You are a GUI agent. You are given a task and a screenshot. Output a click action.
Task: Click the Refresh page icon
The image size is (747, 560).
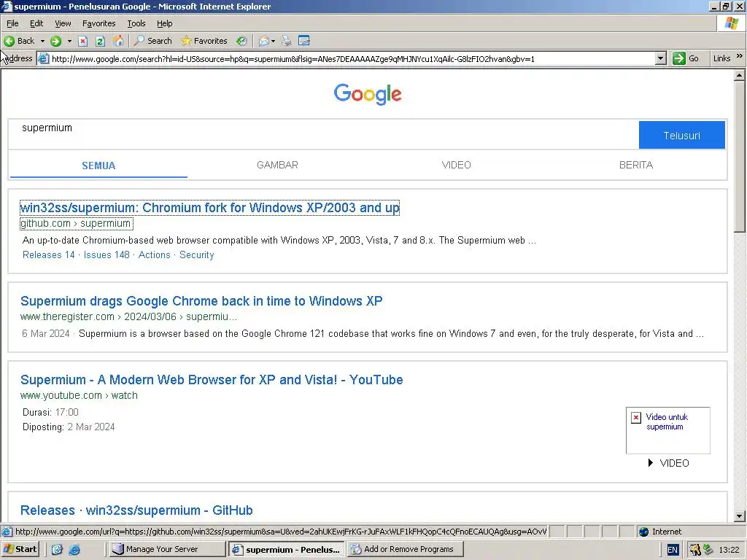pyautogui.click(x=100, y=41)
